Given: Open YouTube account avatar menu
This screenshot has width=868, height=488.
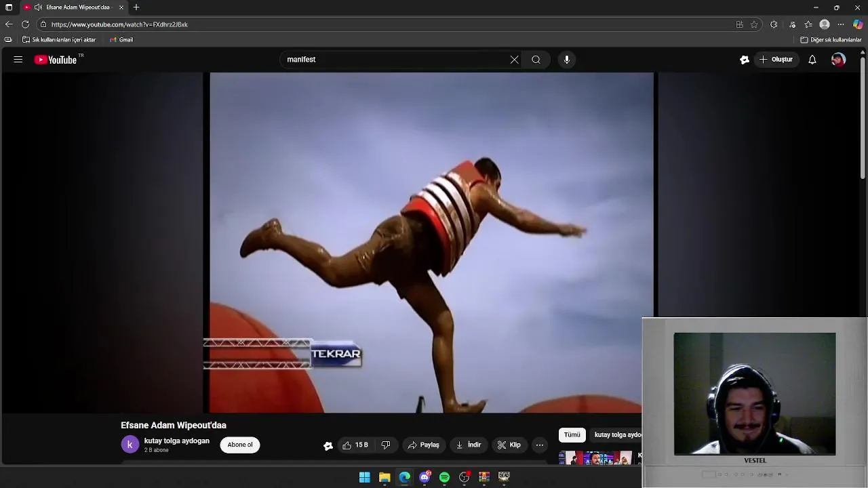Looking at the screenshot, I should [839, 60].
